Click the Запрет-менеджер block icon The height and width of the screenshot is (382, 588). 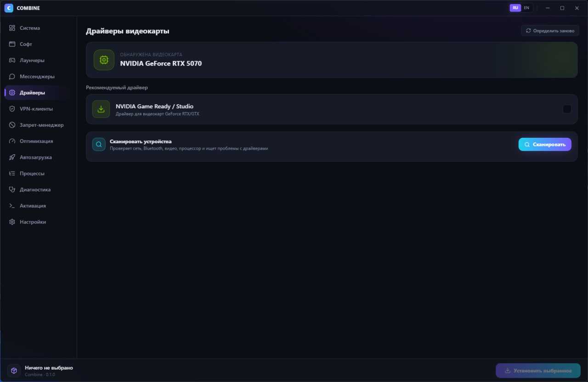tap(12, 125)
